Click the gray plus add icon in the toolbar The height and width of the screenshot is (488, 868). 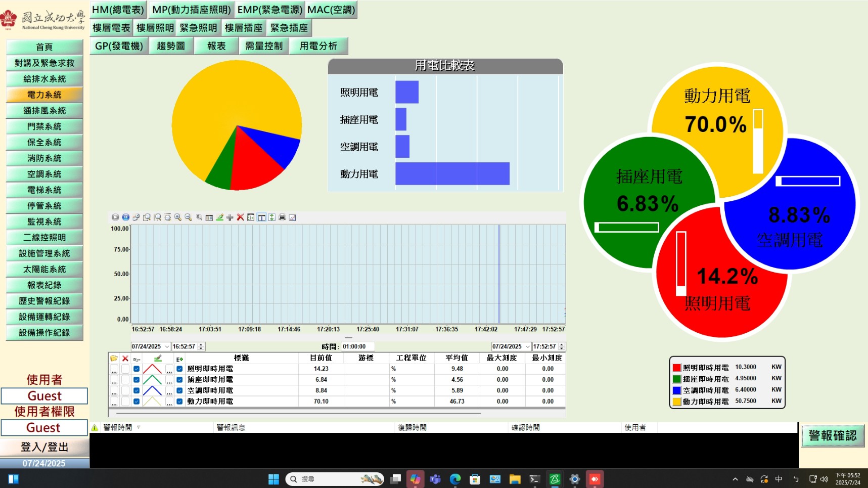pyautogui.click(x=230, y=217)
